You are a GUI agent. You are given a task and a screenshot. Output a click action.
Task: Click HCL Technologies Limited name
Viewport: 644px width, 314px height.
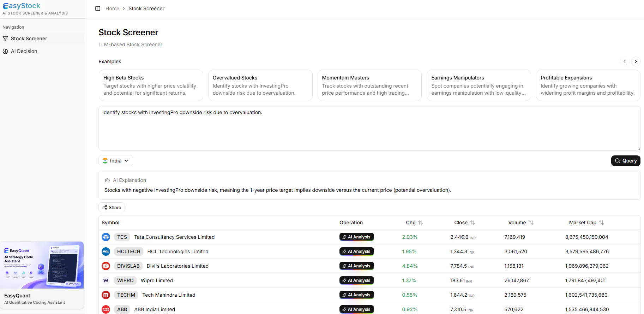[x=178, y=251]
